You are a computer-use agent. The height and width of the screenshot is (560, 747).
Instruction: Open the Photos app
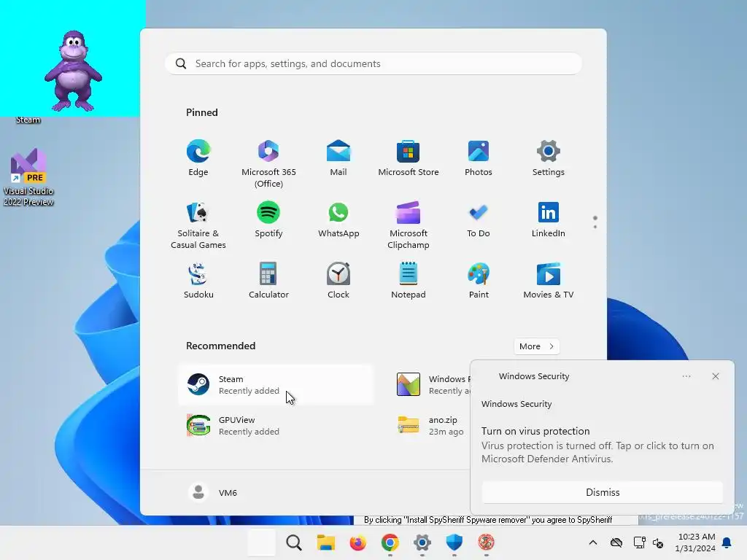pos(479,158)
